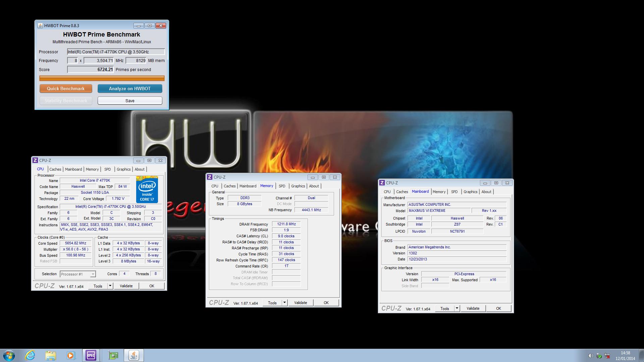Open Windows Start menu orb
This screenshot has width=644, height=362.
click(9, 355)
